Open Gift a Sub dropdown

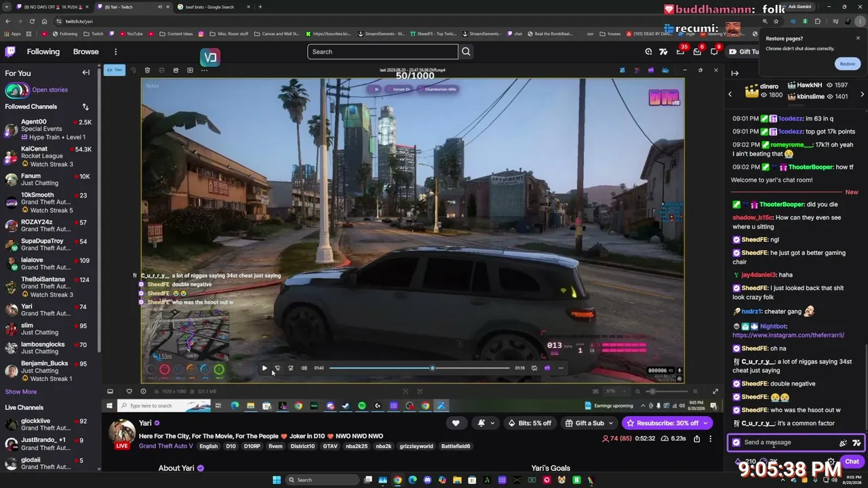click(589, 423)
